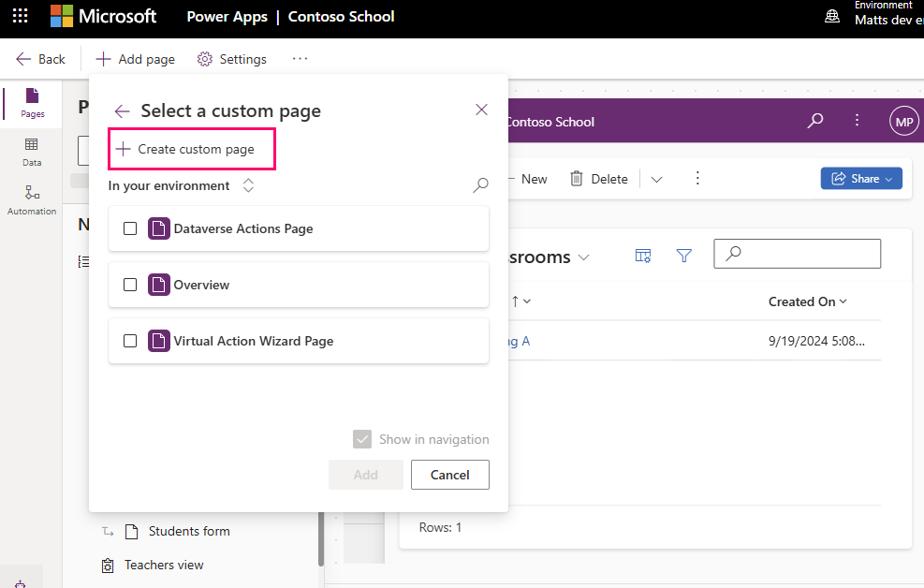924x588 pixels.
Task: Select the 9/19/2024 5:08 Created On cell
Action: click(816, 341)
